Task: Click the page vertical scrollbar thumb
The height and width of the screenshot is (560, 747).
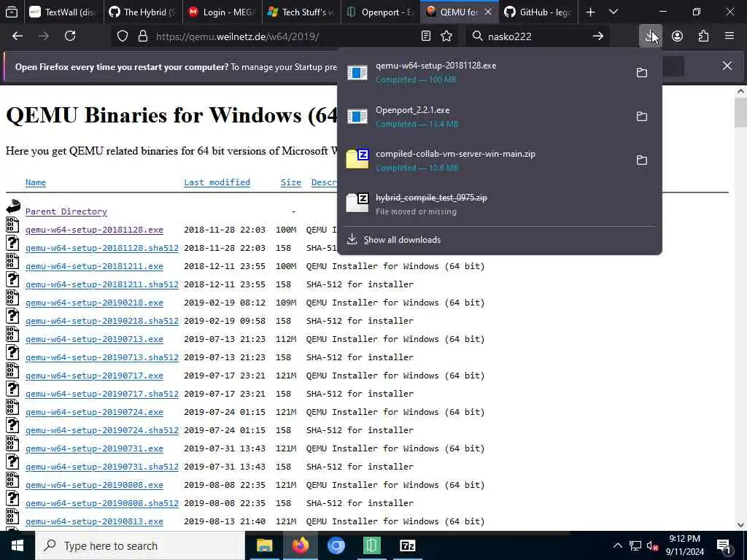Action: click(x=740, y=112)
